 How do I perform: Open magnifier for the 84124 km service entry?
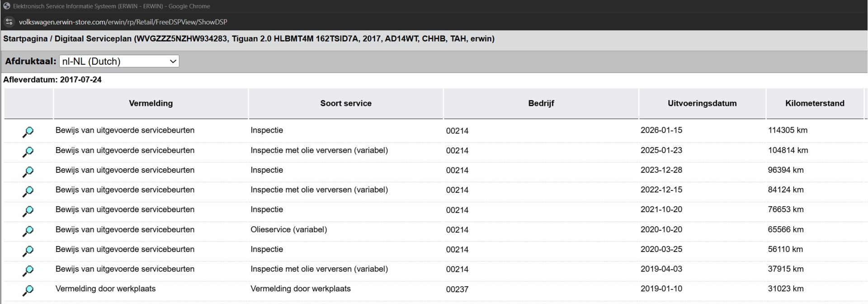(x=28, y=191)
